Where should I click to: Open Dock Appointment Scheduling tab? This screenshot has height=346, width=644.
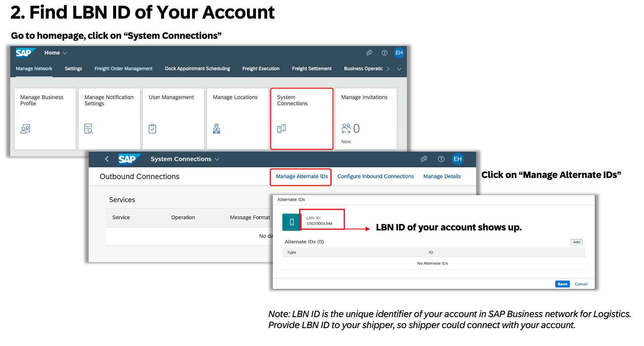click(x=197, y=68)
